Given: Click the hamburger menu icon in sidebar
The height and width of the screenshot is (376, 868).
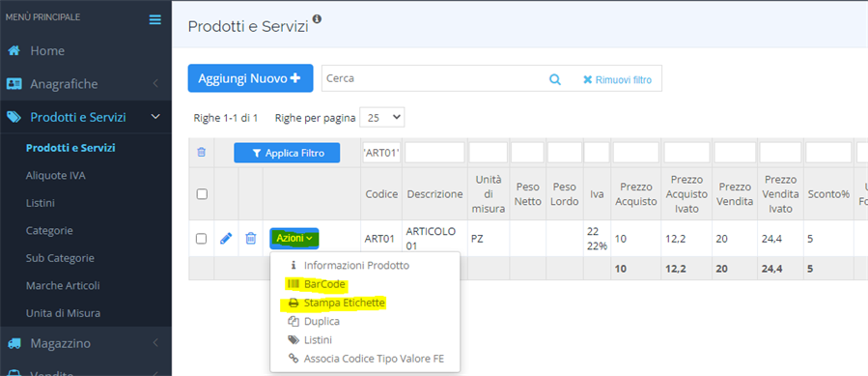Looking at the screenshot, I should pyautogui.click(x=155, y=19).
